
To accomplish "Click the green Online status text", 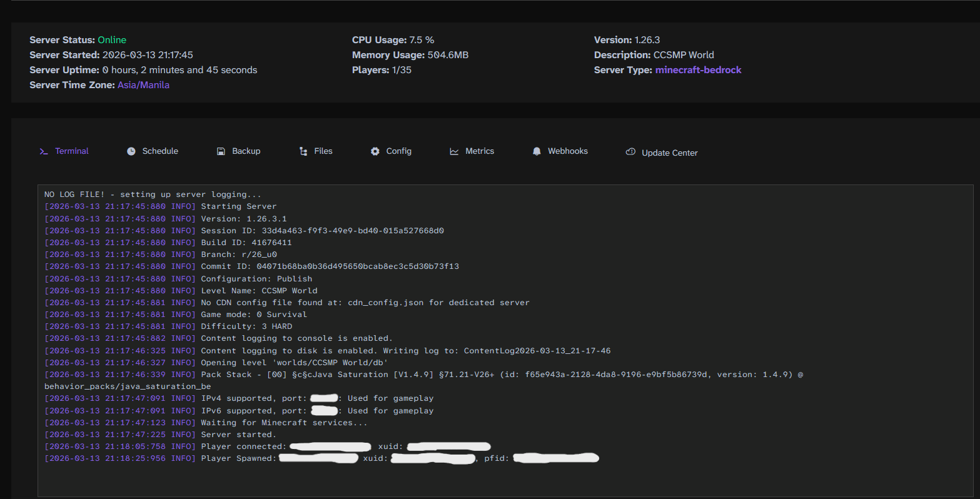I will 112,40.
